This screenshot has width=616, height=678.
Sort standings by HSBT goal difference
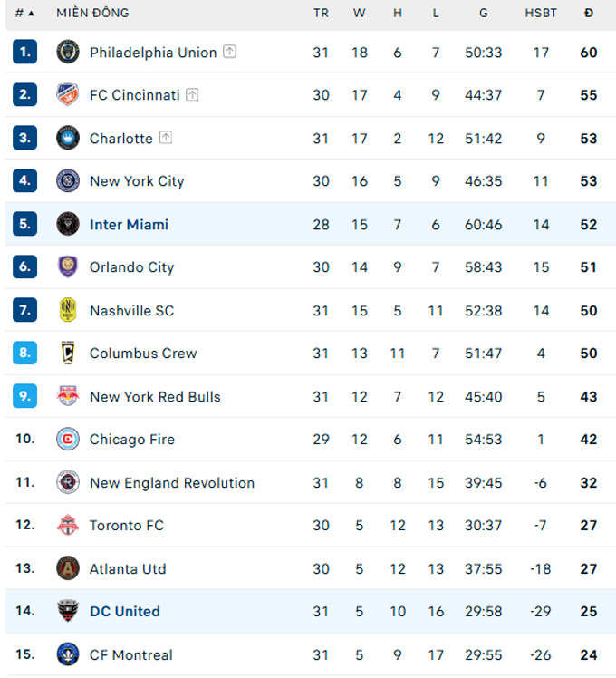coord(541,13)
